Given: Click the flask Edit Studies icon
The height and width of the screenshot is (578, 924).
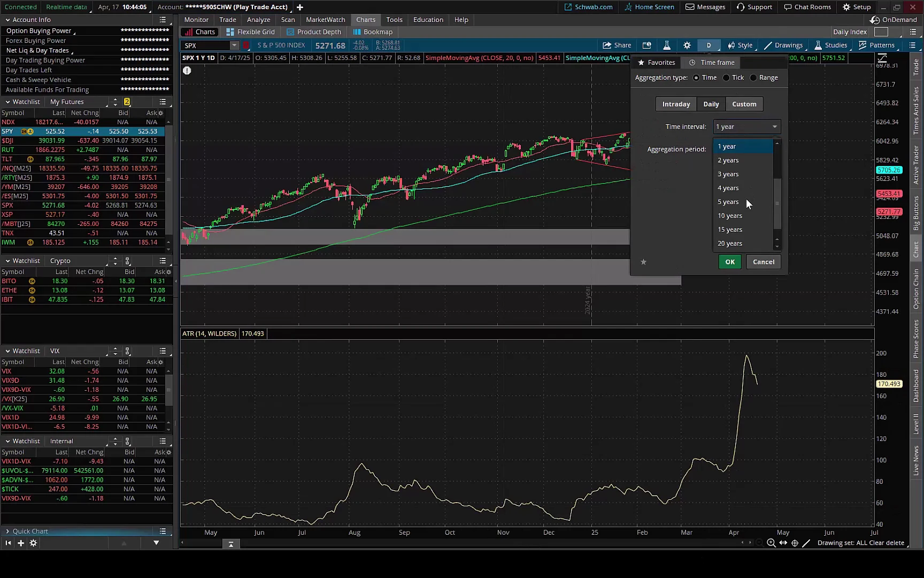Looking at the screenshot, I should [667, 45].
